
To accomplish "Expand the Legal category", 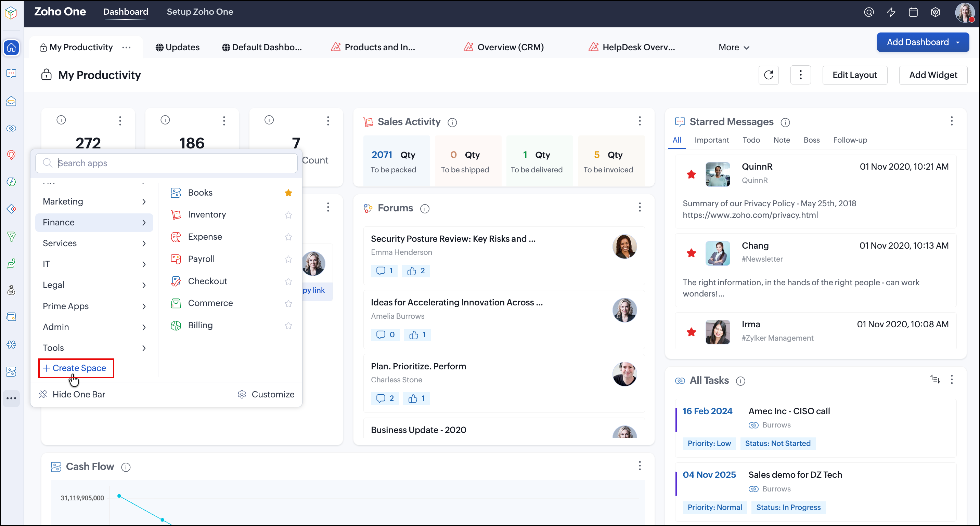I will pos(94,285).
